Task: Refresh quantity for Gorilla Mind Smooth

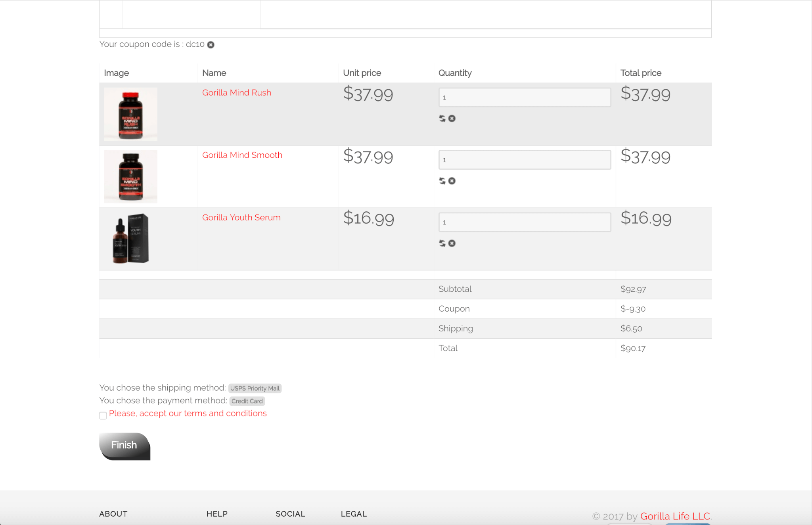Action: coord(442,181)
